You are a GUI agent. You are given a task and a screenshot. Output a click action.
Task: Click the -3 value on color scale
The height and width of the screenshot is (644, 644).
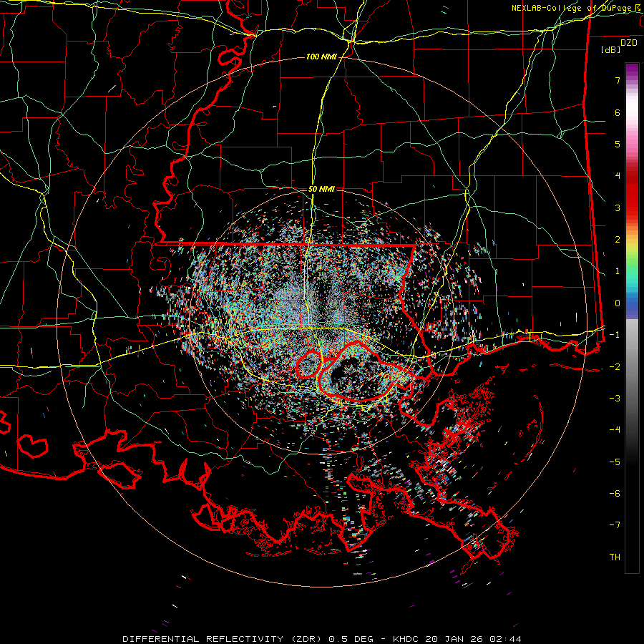(x=615, y=398)
